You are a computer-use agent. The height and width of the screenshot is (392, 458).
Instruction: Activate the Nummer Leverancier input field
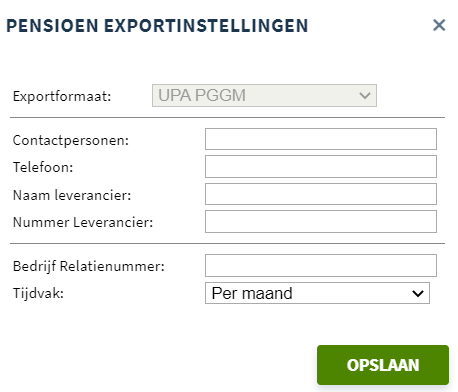click(x=321, y=221)
